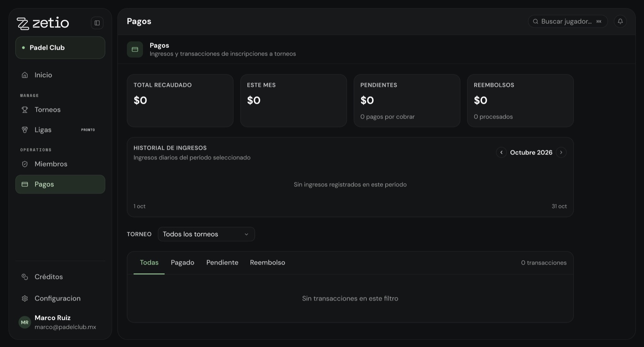Click the Octubre 2026 label
This screenshot has width=644, height=347.
[x=531, y=153]
